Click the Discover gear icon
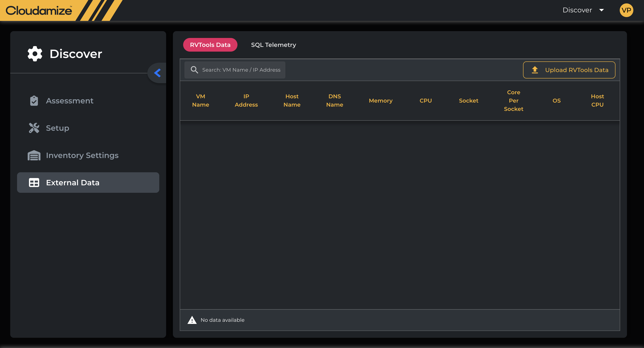 (35, 54)
